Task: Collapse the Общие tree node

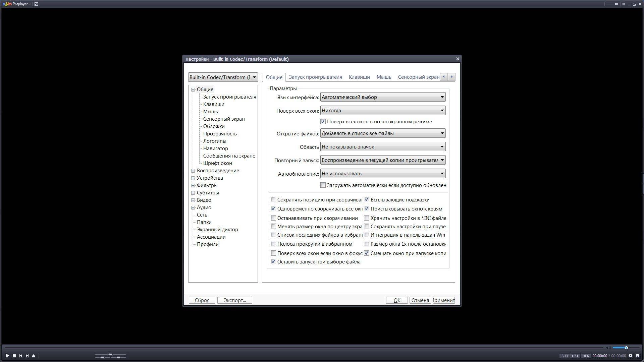Action: tap(193, 89)
